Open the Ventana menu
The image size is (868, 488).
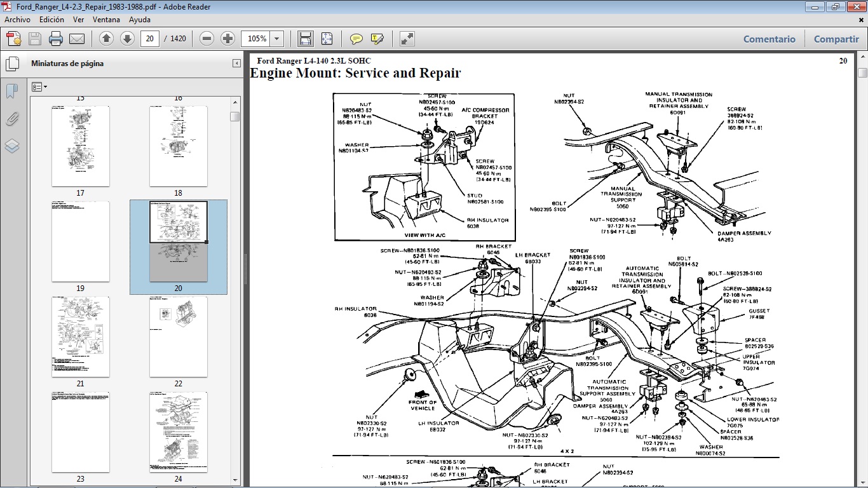[106, 20]
